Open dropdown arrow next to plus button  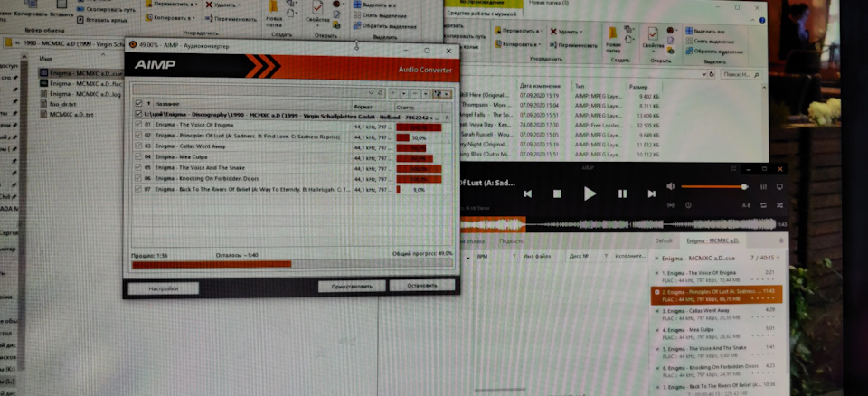[403, 94]
